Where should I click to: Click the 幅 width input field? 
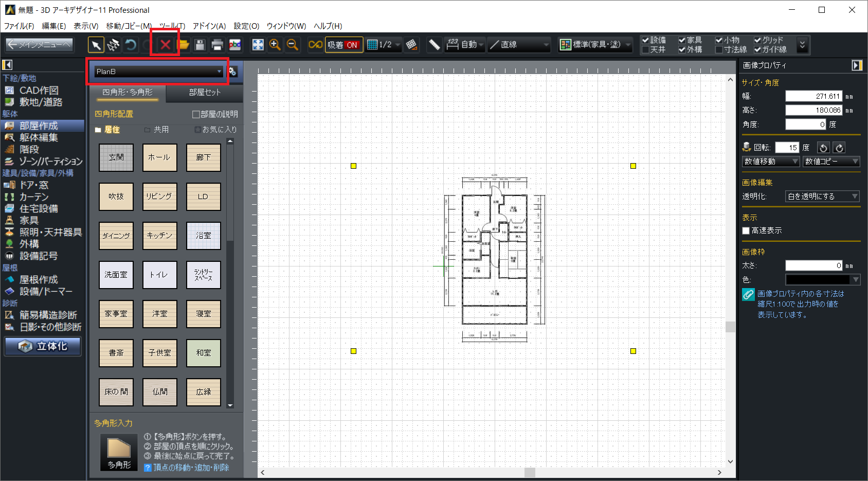813,96
